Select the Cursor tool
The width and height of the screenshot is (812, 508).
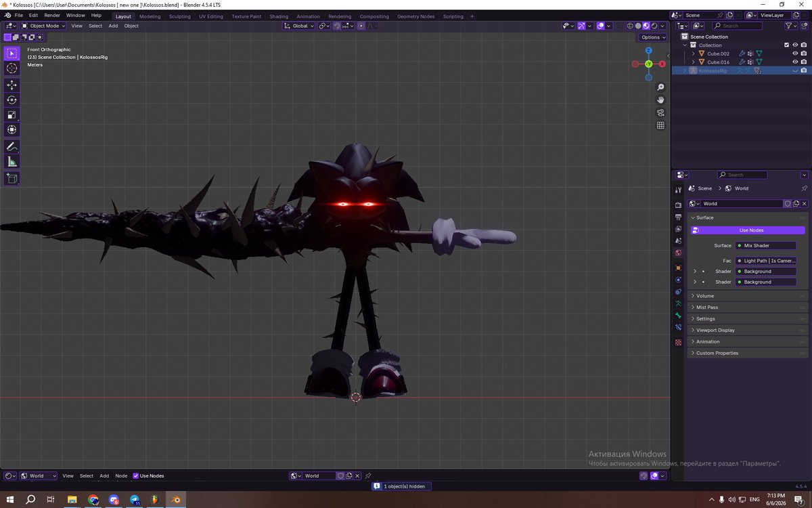coord(12,68)
